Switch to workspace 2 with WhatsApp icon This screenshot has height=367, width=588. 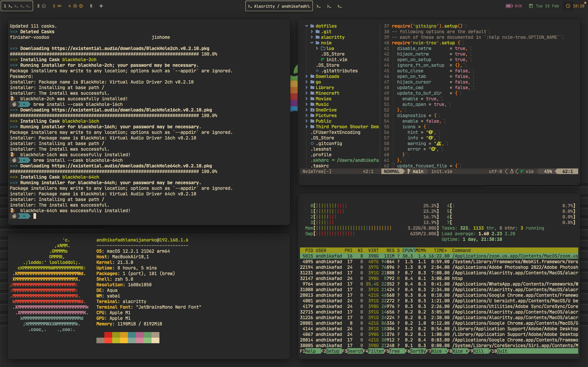click(x=41, y=6)
